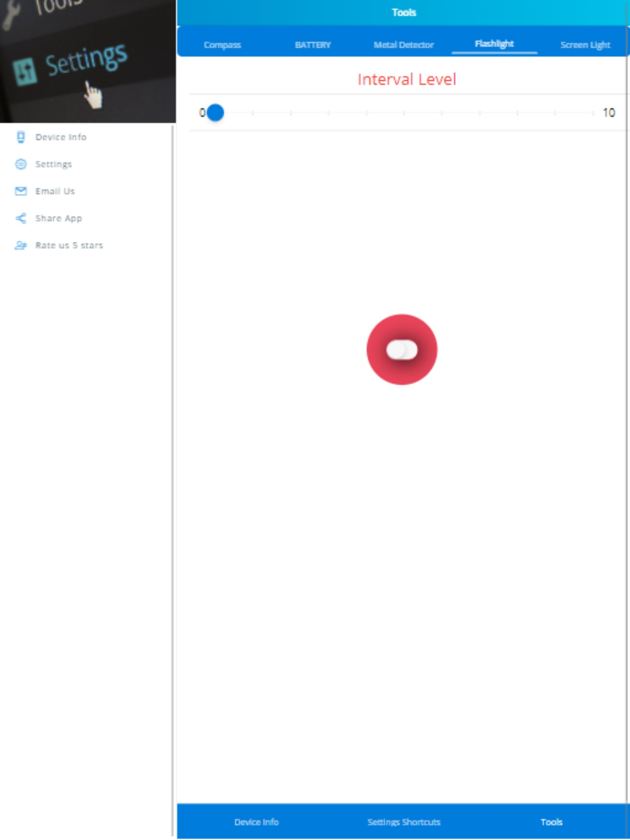Open Settings Shortcuts bottom tab

pyautogui.click(x=404, y=822)
